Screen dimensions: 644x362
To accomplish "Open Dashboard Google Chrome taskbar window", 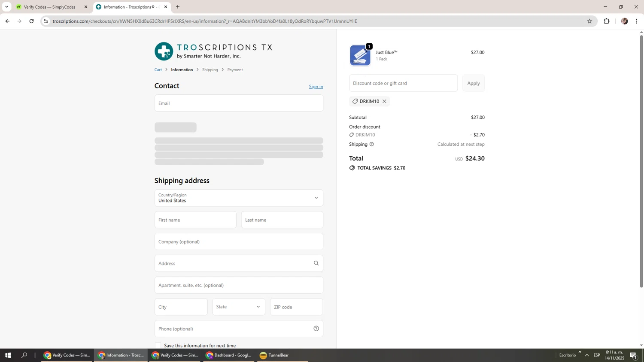I will 228,355.
